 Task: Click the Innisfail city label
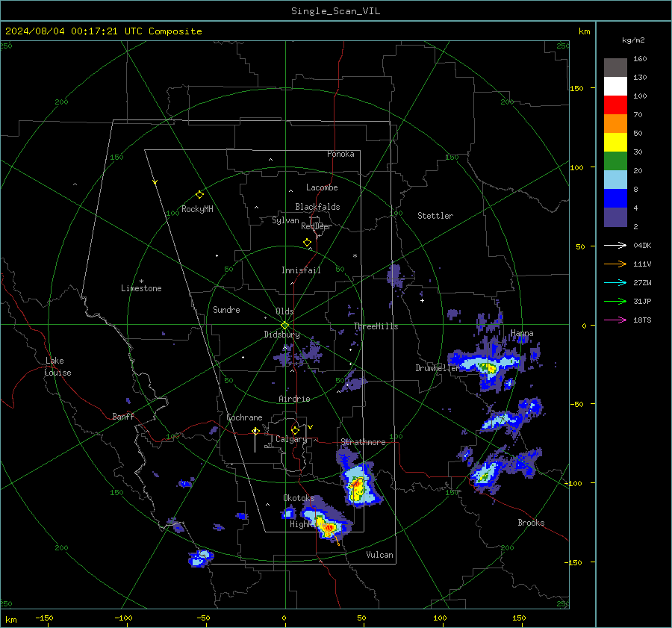pyautogui.click(x=301, y=270)
